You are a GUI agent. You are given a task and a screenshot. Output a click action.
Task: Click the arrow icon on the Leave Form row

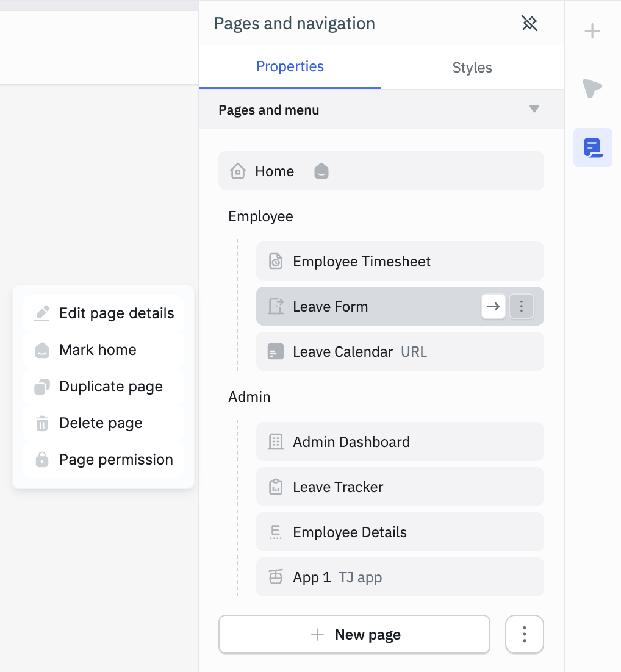click(x=493, y=306)
